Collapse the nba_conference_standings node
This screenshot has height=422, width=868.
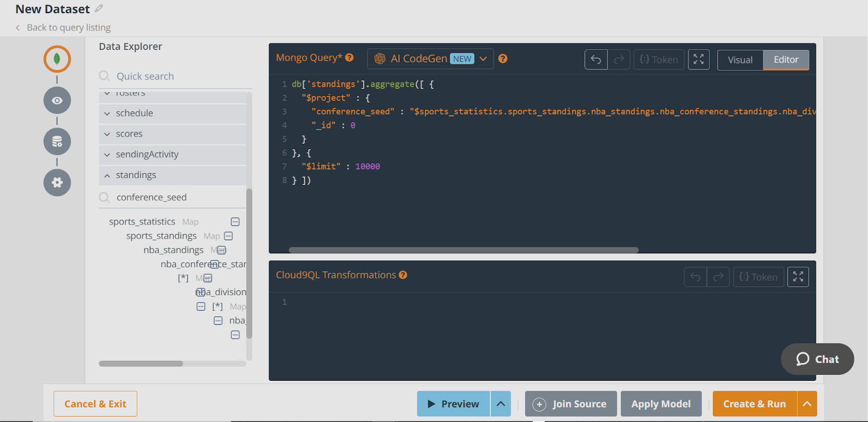(x=214, y=264)
